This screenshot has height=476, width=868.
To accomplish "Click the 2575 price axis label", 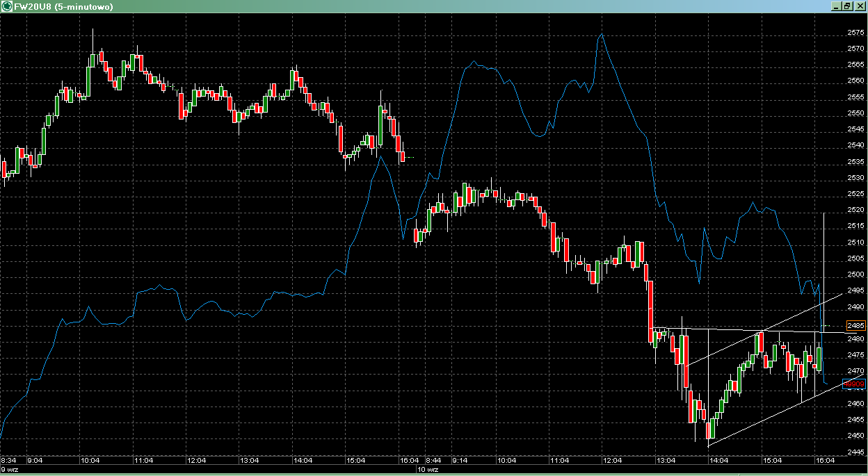I will pos(855,33).
